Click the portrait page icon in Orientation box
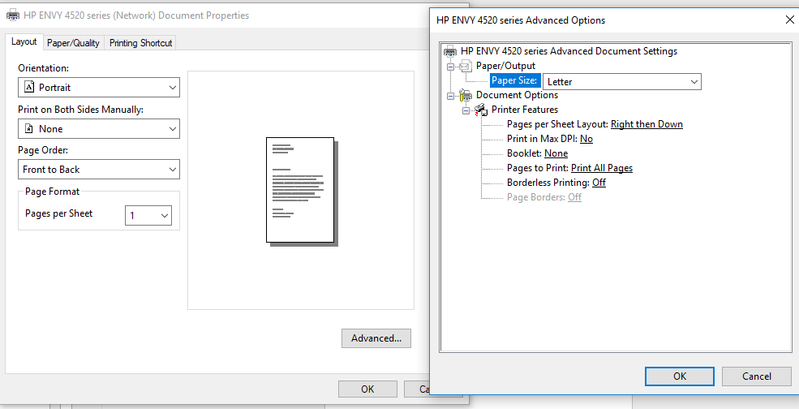The image size is (799, 409). (x=29, y=87)
